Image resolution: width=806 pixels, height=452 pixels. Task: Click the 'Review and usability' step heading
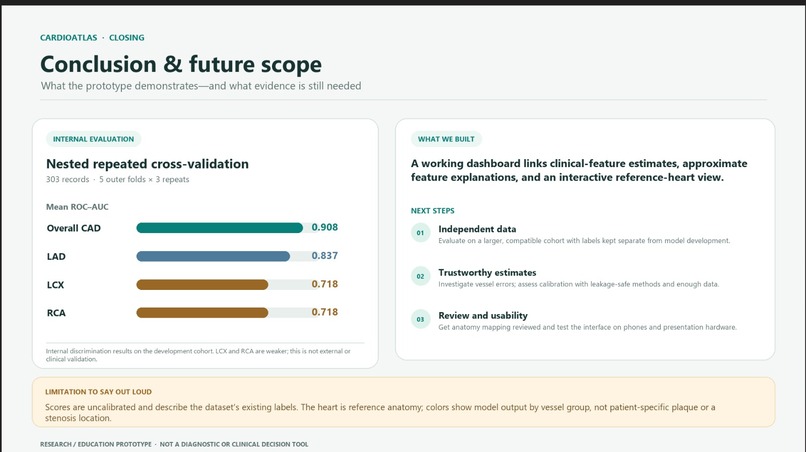tap(483, 316)
